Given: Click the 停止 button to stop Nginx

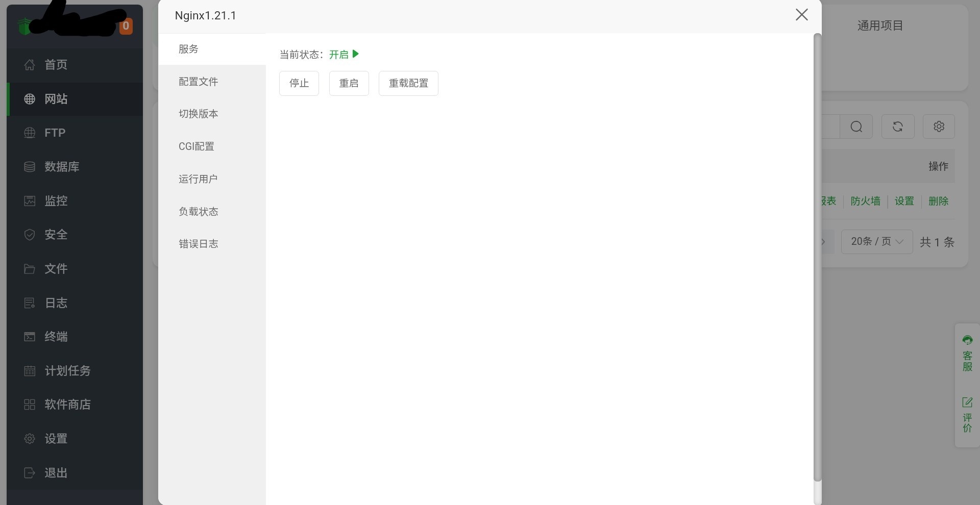Looking at the screenshot, I should [299, 83].
